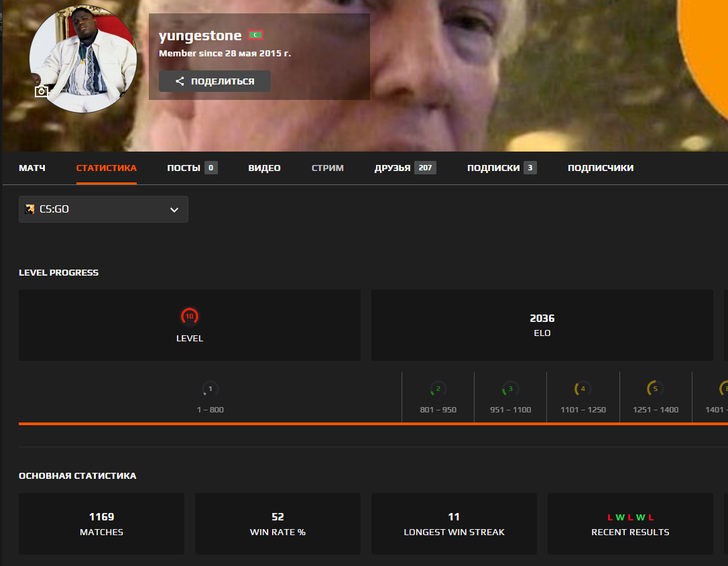Screen dimensions: 728x566
Task: Click the profile avatar picture
Action: pyautogui.click(x=83, y=59)
